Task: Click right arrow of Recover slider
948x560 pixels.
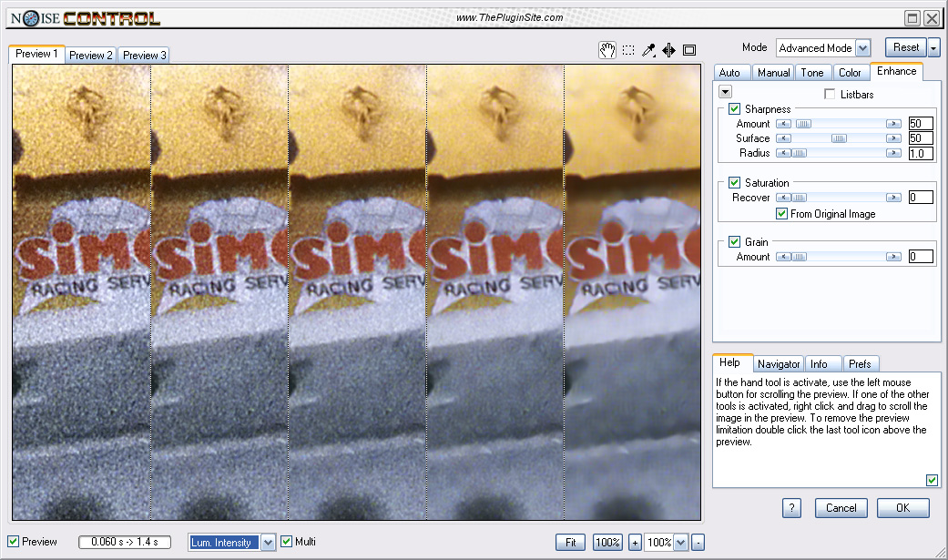Action: (893, 198)
